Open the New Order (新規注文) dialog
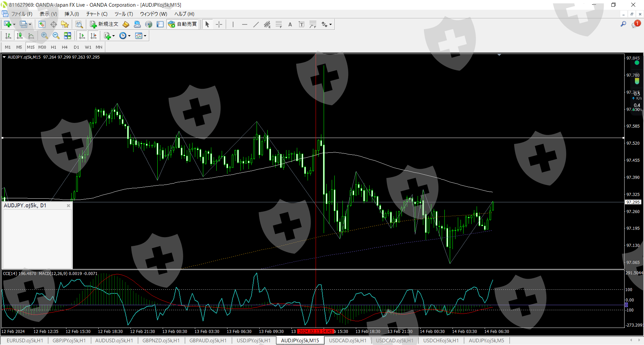This screenshot has width=644, height=345. pos(104,24)
